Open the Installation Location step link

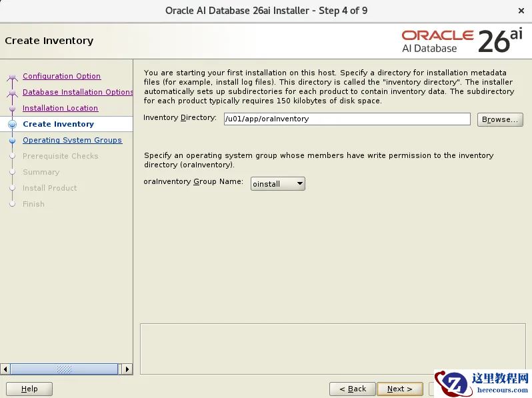(x=61, y=108)
